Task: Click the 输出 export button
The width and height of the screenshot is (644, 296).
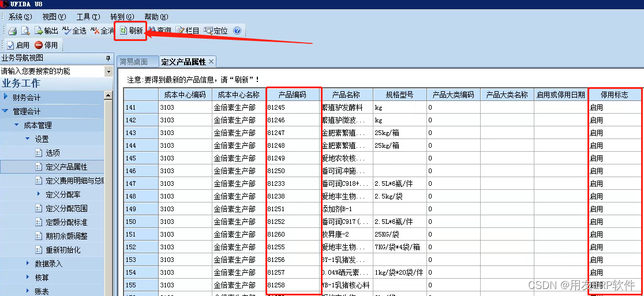Action: pyautogui.click(x=46, y=31)
